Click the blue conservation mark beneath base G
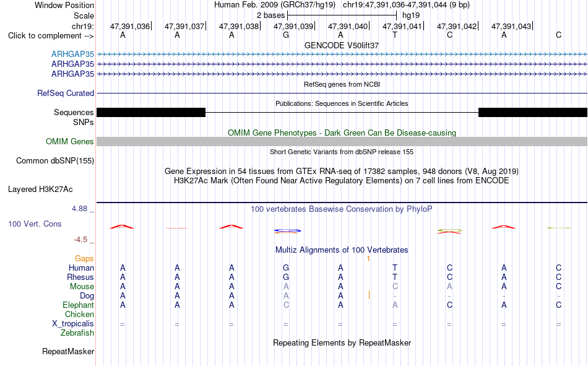Image resolution: width=588 pixels, height=366 pixels. point(287,230)
